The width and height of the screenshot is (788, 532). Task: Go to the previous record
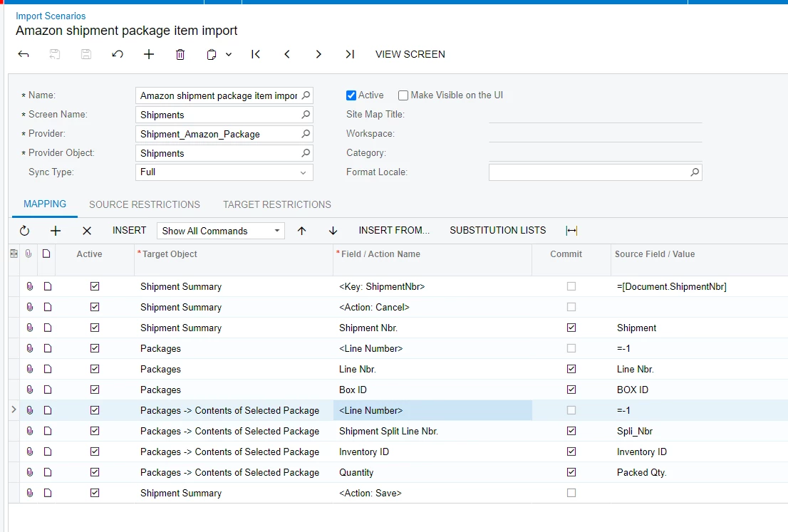(287, 54)
